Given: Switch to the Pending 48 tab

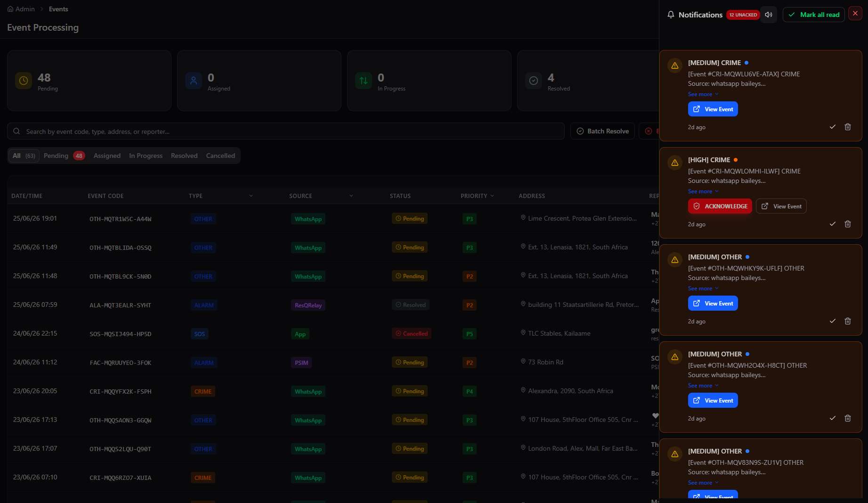Looking at the screenshot, I should pyautogui.click(x=64, y=156).
